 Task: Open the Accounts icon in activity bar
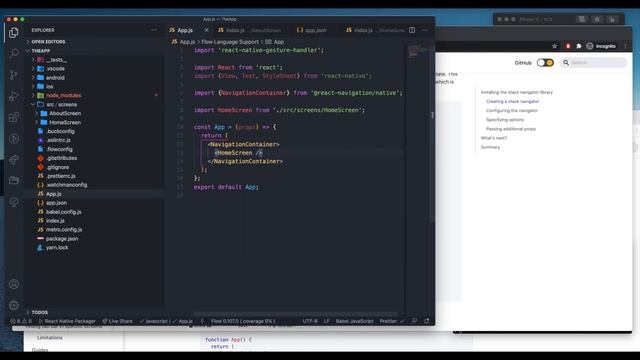point(14,284)
